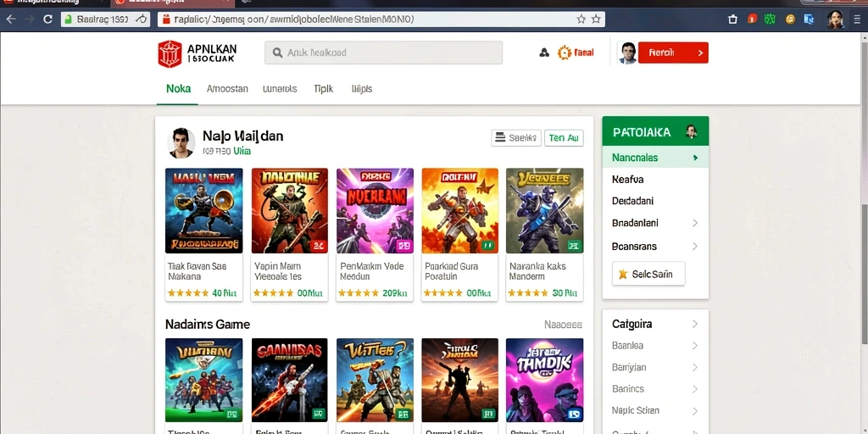Click the 30 Rkt rating text
This screenshot has width=868, height=434.
[565, 292]
